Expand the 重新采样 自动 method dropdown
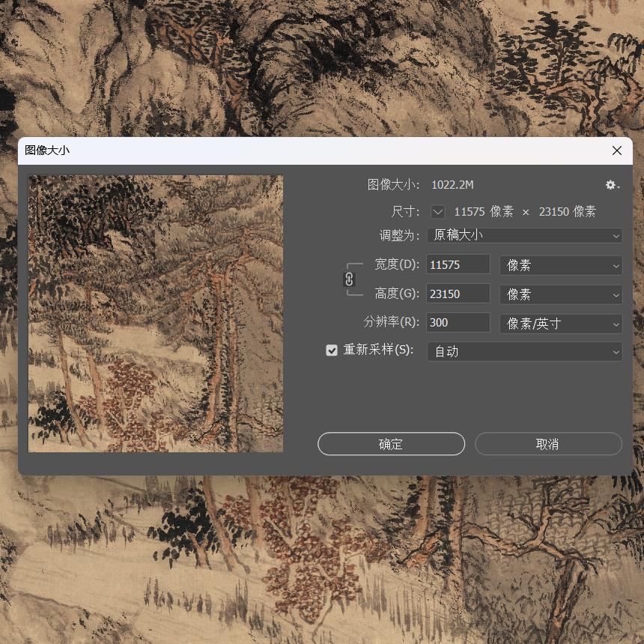 (524, 351)
